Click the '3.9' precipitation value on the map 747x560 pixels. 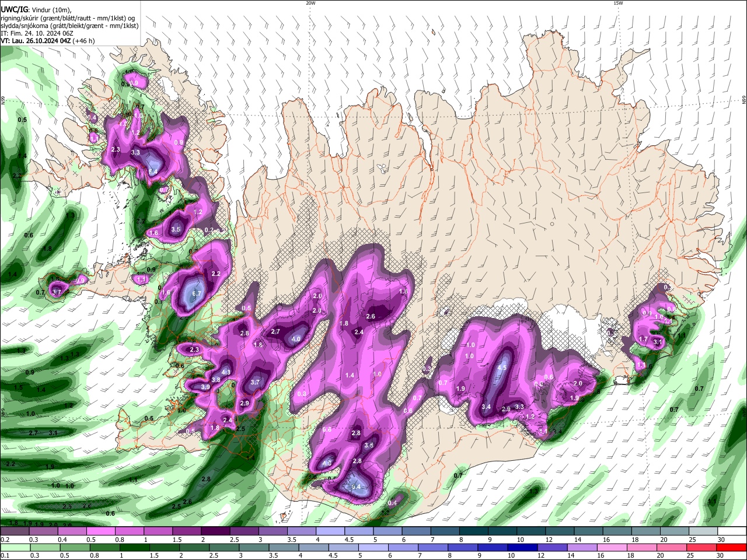pos(205,387)
